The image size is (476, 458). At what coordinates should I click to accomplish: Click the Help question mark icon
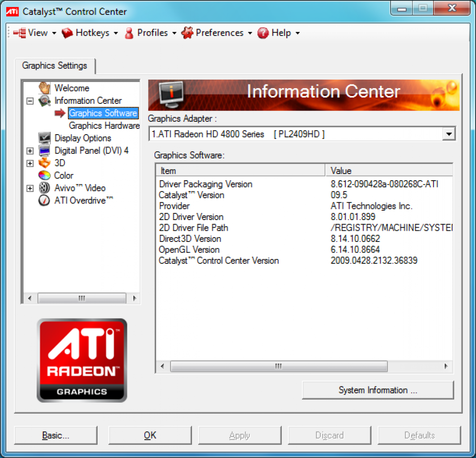coord(263,33)
